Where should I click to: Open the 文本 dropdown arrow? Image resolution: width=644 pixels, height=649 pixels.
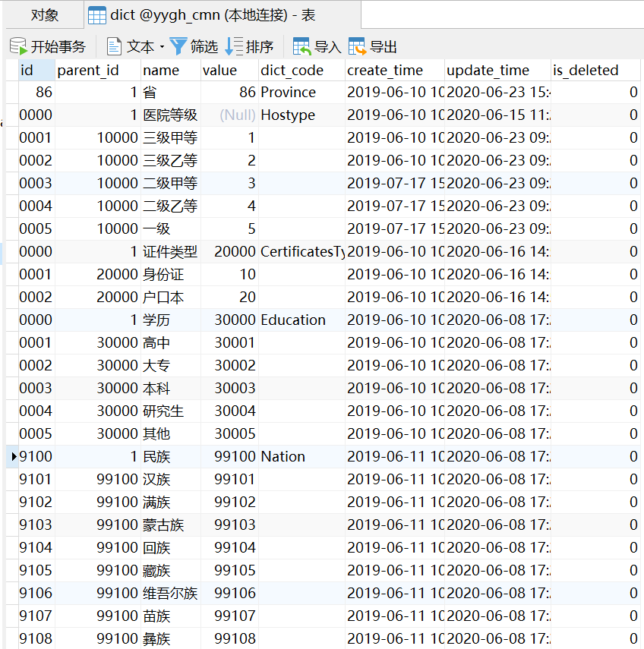tap(162, 47)
